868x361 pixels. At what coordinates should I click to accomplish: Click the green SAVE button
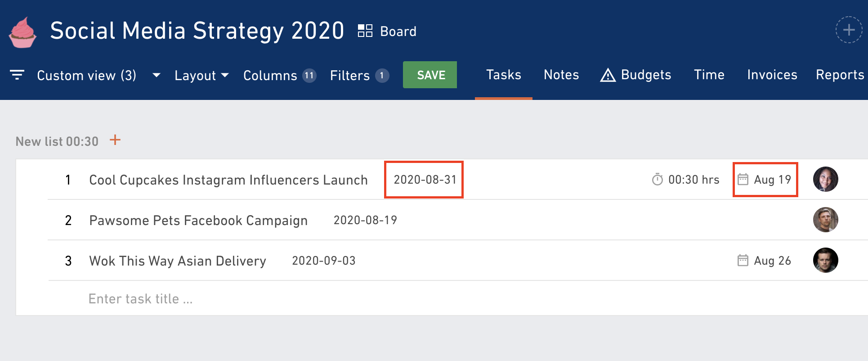(430, 75)
